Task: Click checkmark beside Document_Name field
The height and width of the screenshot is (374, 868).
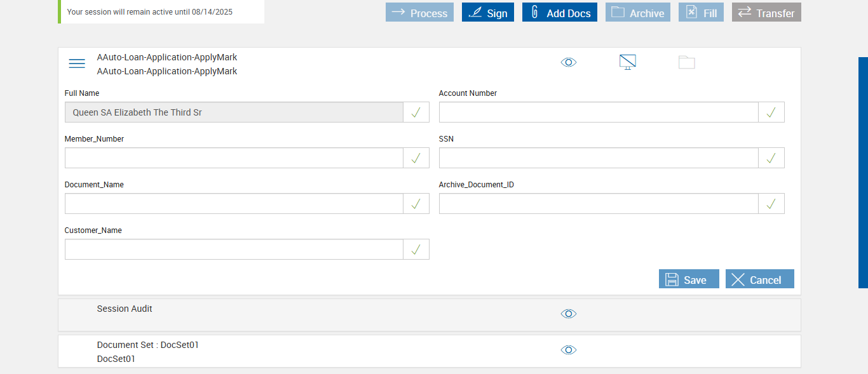Action: coord(416,204)
